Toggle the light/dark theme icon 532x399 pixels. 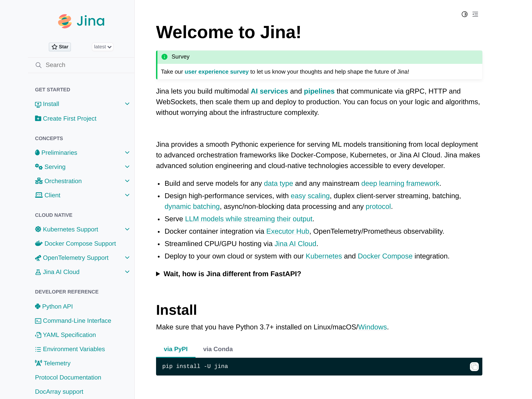tap(464, 14)
